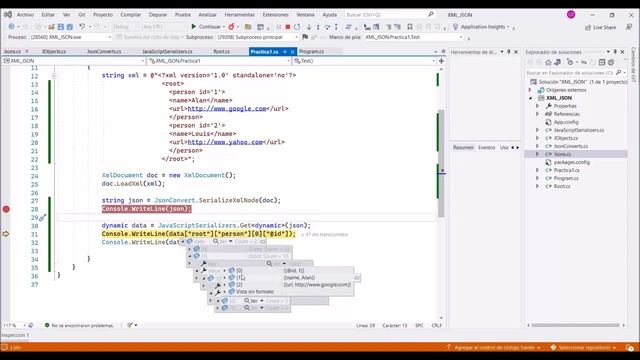Select App.config in Solution Explorer
Image resolution: width=640 pixels, height=360 pixels.
click(566, 122)
